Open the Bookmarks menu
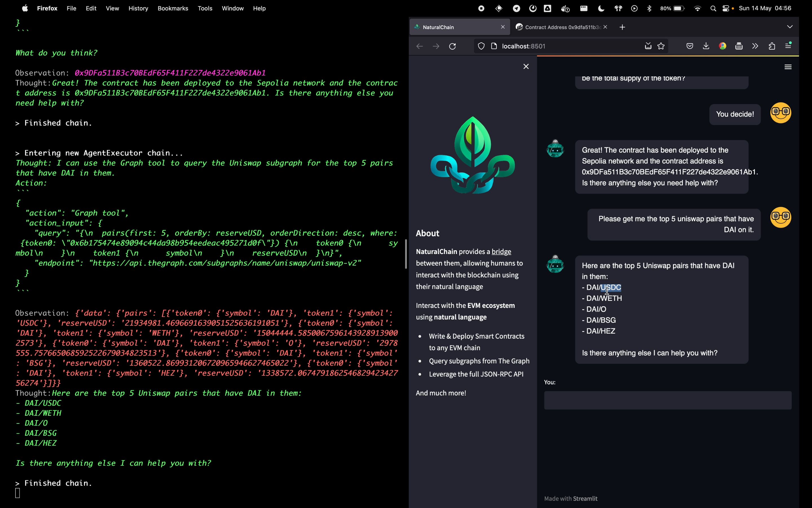Viewport: 812px width, 508px height. 173,8
